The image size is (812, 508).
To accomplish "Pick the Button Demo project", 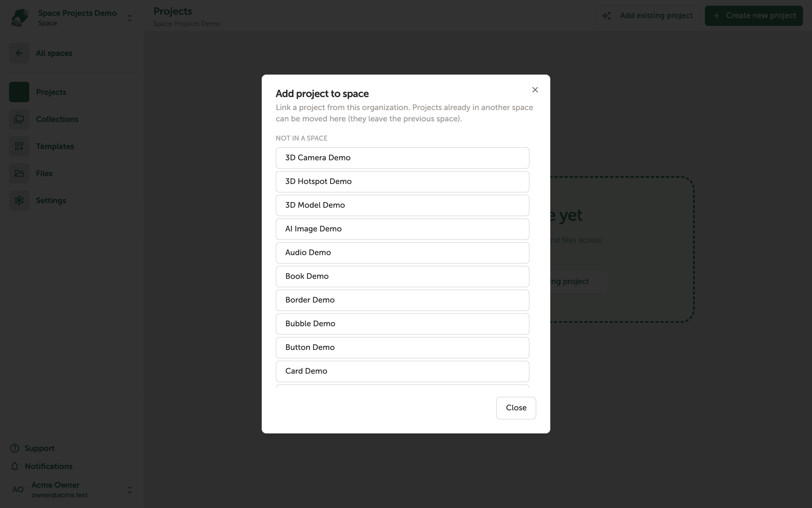I will (402, 347).
